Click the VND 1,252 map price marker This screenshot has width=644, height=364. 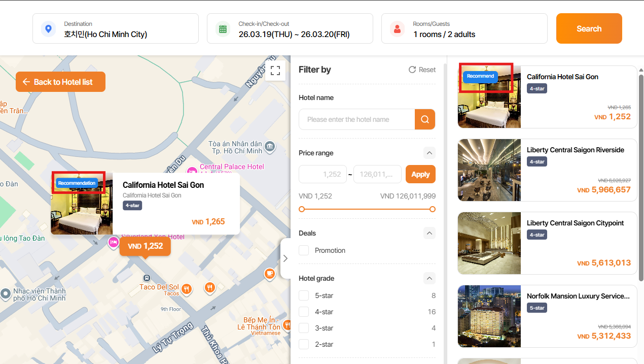pyautogui.click(x=145, y=246)
